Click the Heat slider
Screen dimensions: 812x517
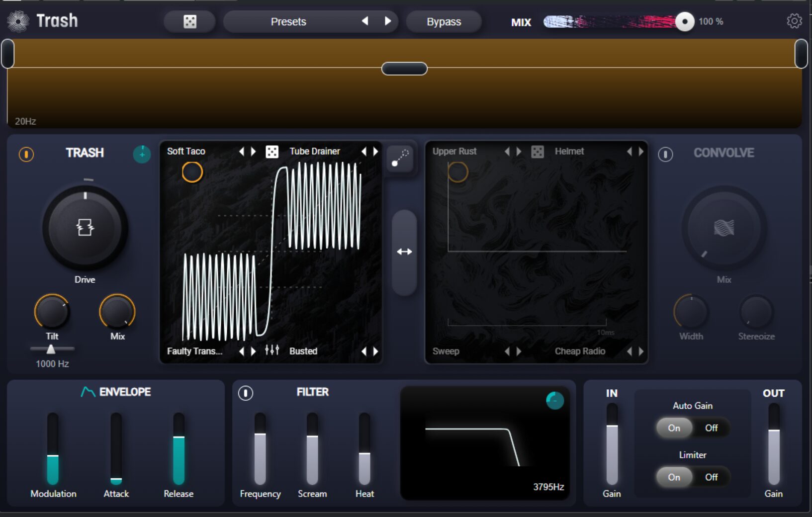tap(364, 448)
